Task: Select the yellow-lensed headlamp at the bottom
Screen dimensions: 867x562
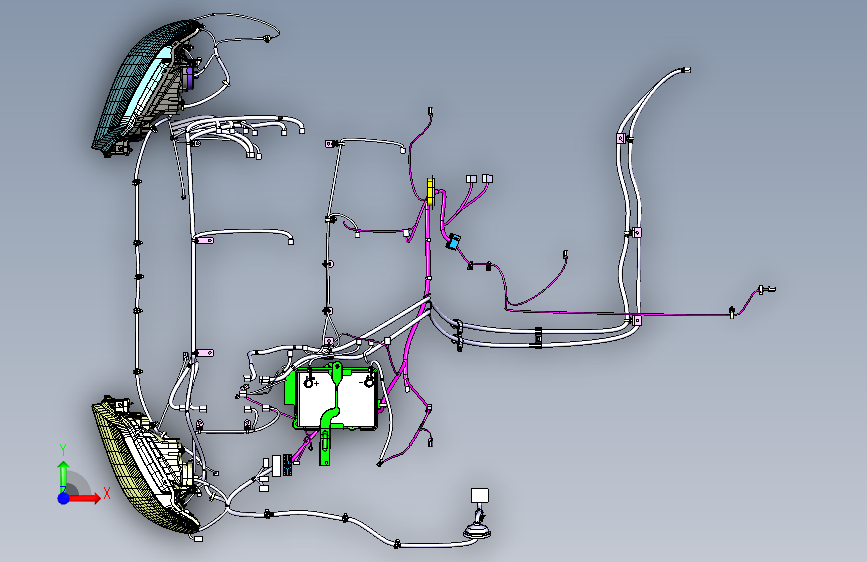Action: 145,465
